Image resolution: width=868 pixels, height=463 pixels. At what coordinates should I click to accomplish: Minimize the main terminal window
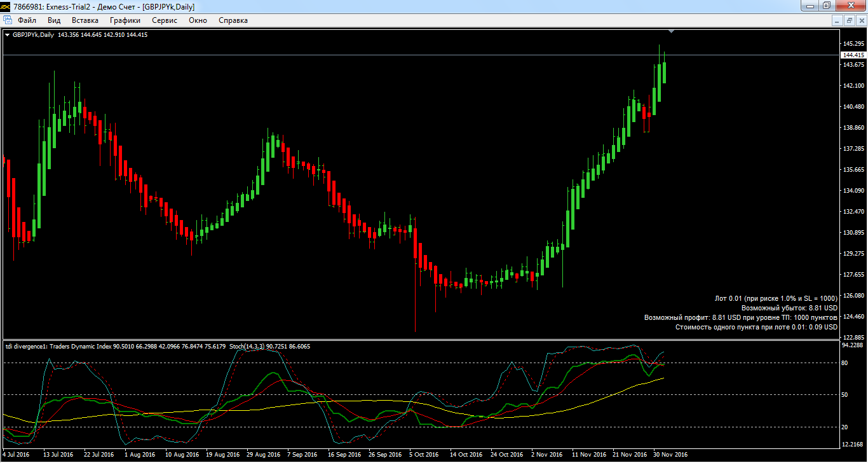coord(809,6)
